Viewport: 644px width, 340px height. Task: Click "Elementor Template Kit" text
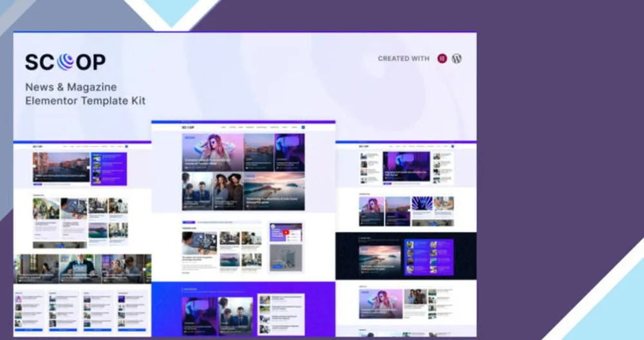pos(86,100)
